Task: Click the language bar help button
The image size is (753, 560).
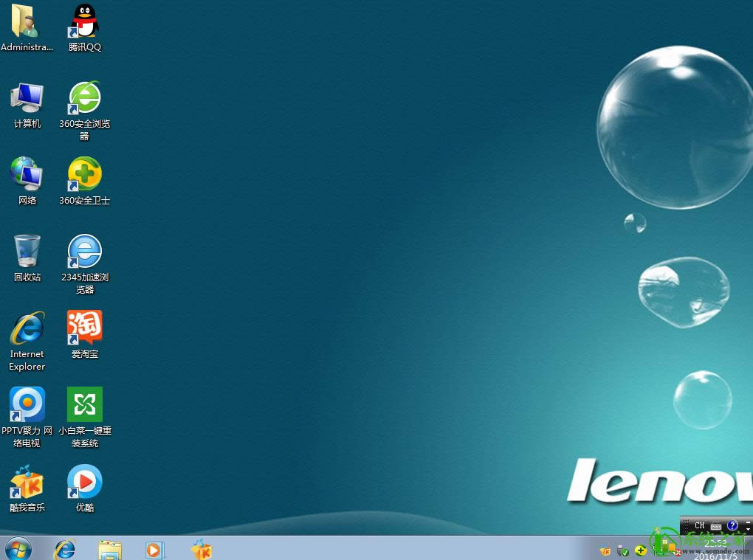Action: [x=732, y=525]
